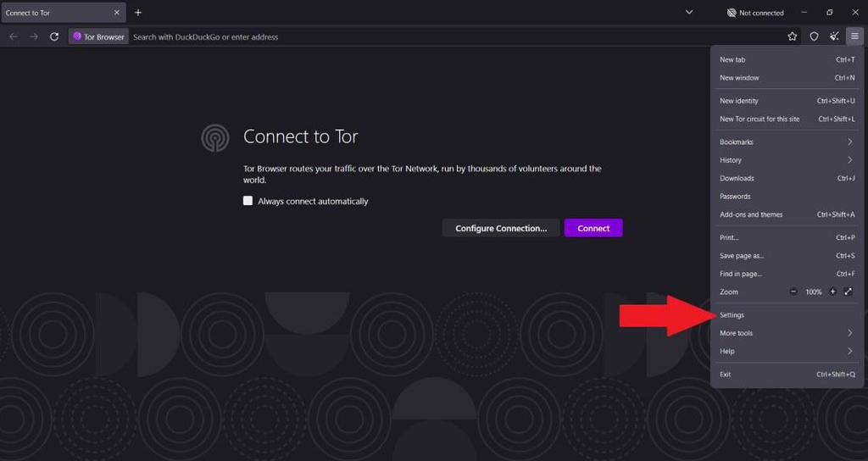Select the Connect to Tor tab
Viewport: 868px width, 461px height.
point(63,12)
